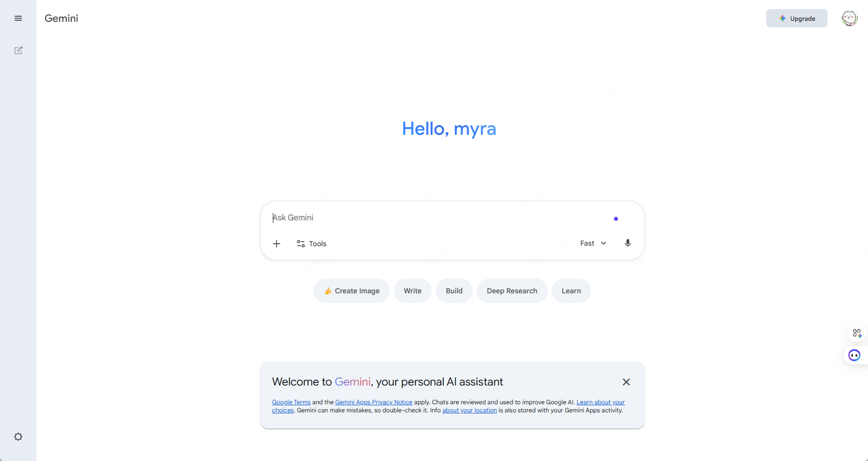Start a new chat with edit icon
Image resolution: width=868 pixels, height=461 pixels.
coord(18,50)
